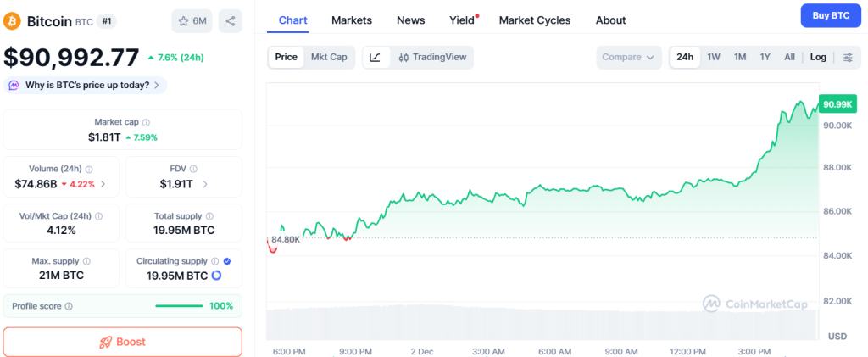Select the 1W time range
This screenshot has width=868, height=357.
click(714, 58)
